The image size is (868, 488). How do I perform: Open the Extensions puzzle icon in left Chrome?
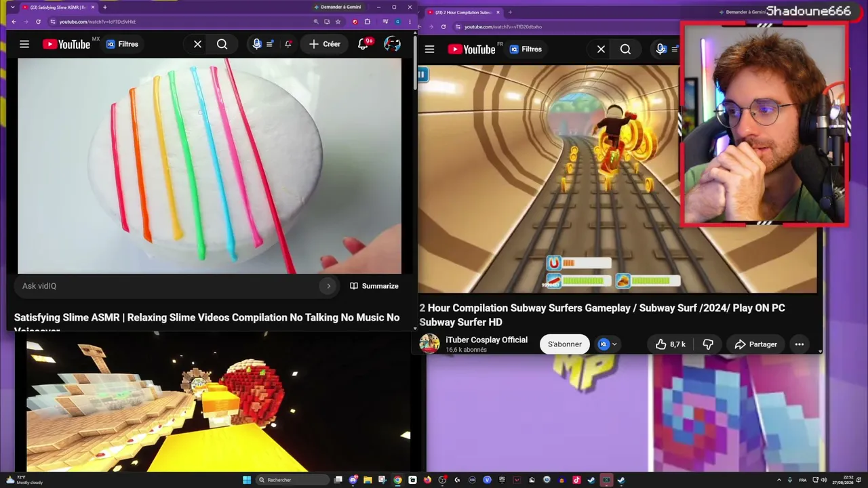(368, 22)
